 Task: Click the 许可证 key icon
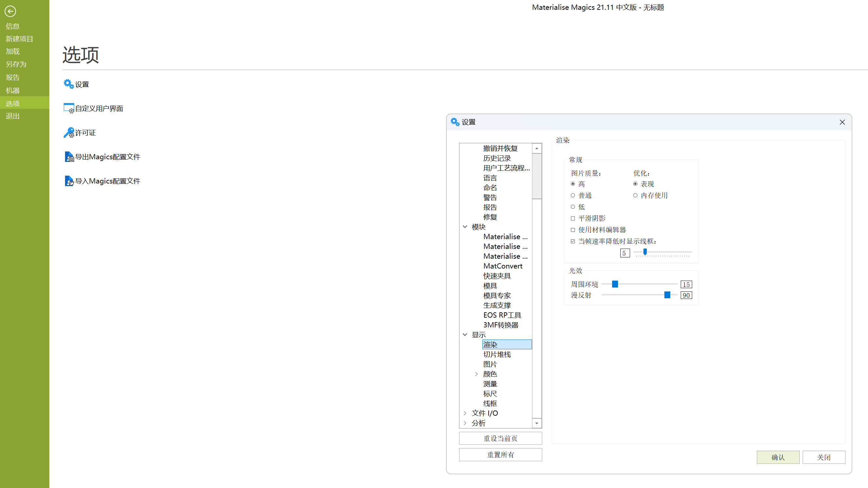(x=69, y=132)
